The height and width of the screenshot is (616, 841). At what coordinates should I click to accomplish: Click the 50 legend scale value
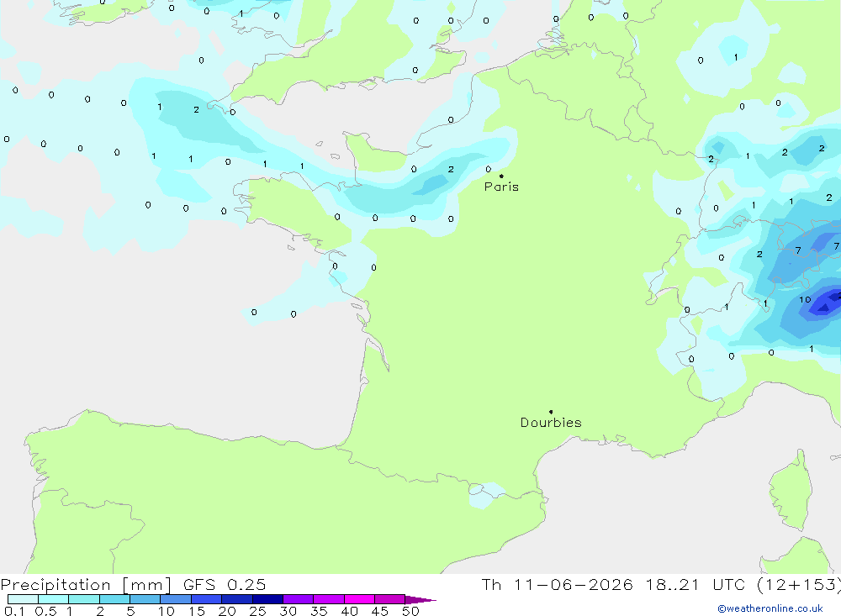[410, 611]
